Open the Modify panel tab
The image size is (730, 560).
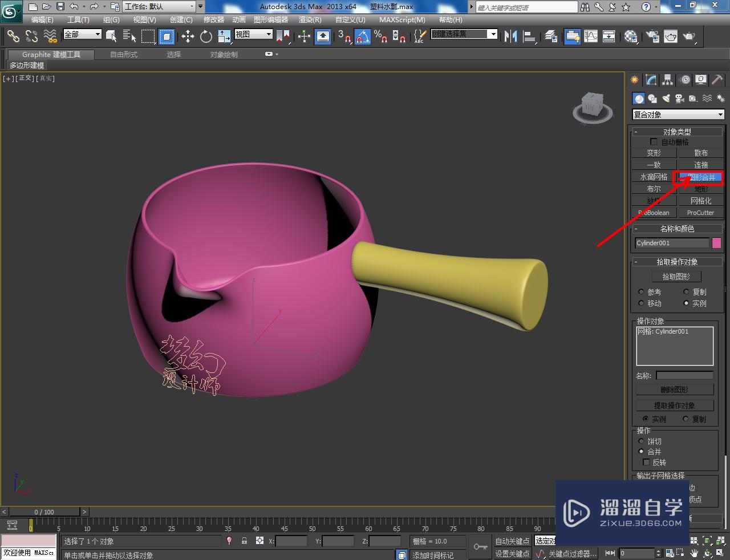tap(651, 80)
